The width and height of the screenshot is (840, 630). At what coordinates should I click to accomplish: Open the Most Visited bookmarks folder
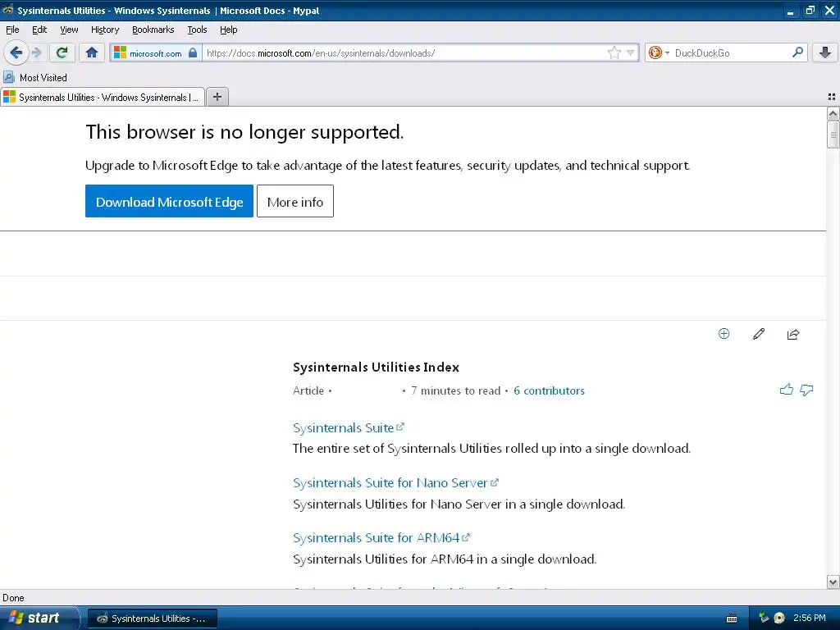pyautogui.click(x=35, y=78)
